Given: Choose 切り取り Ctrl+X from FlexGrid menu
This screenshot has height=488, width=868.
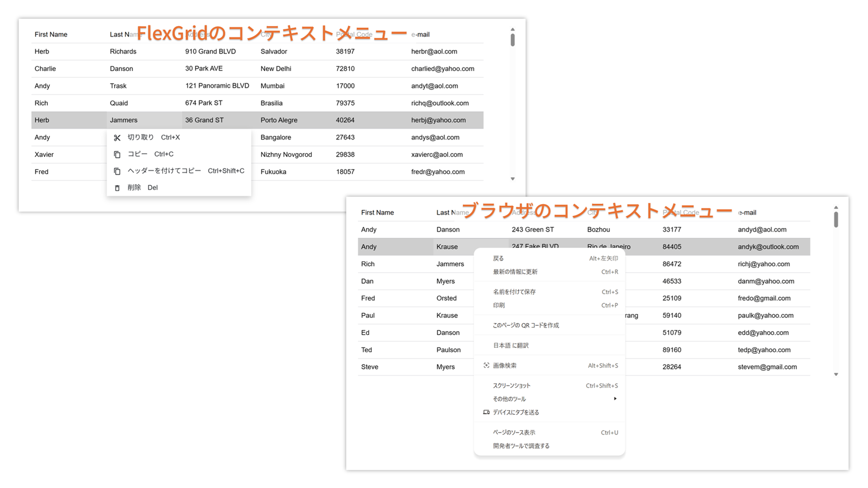Looking at the screenshot, I should point(179,137).
